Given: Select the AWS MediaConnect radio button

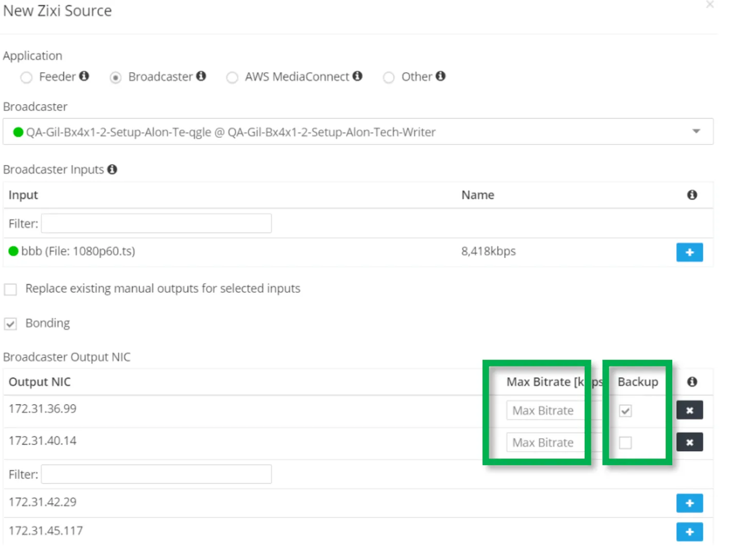Looking at the screenshot, I should click(232, 77).
